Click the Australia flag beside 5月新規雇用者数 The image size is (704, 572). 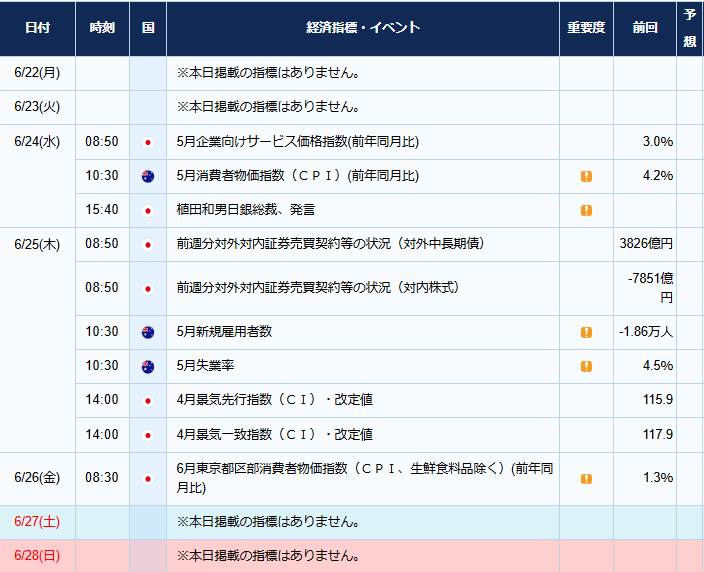[148, 333]
